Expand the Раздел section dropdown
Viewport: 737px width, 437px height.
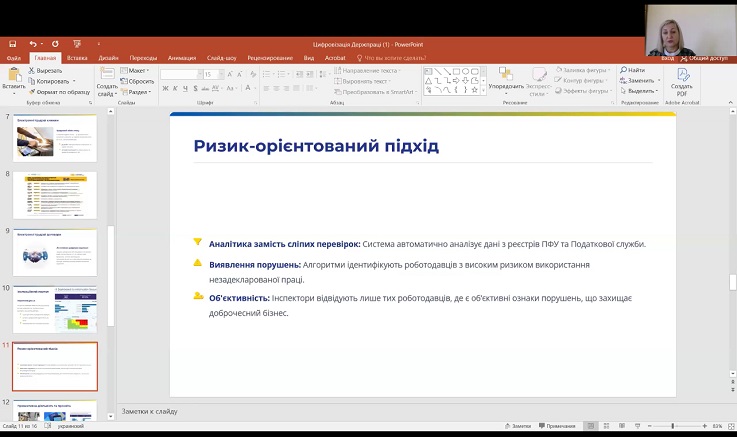tap(139, 92)
